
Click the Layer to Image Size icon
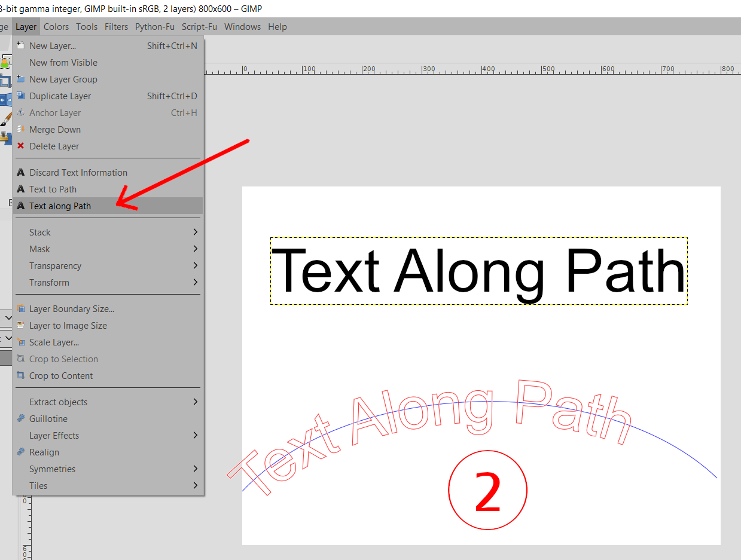click(x=21, y=325)
